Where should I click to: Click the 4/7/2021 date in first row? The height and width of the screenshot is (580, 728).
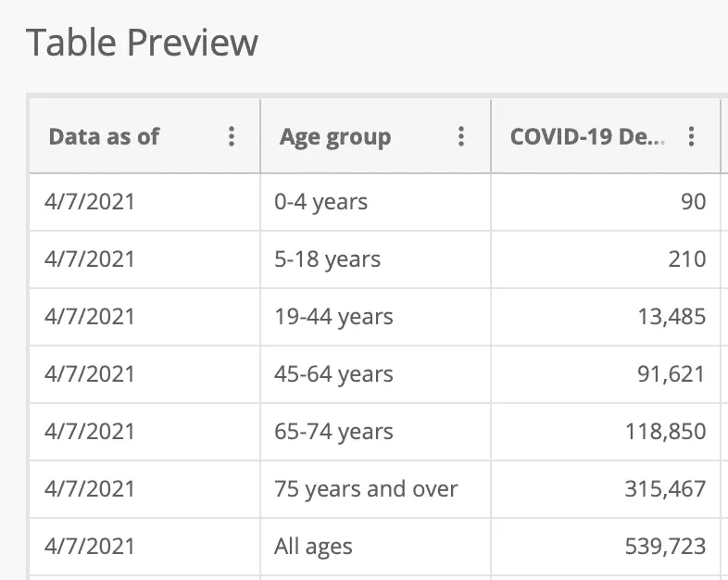(90, 202)
